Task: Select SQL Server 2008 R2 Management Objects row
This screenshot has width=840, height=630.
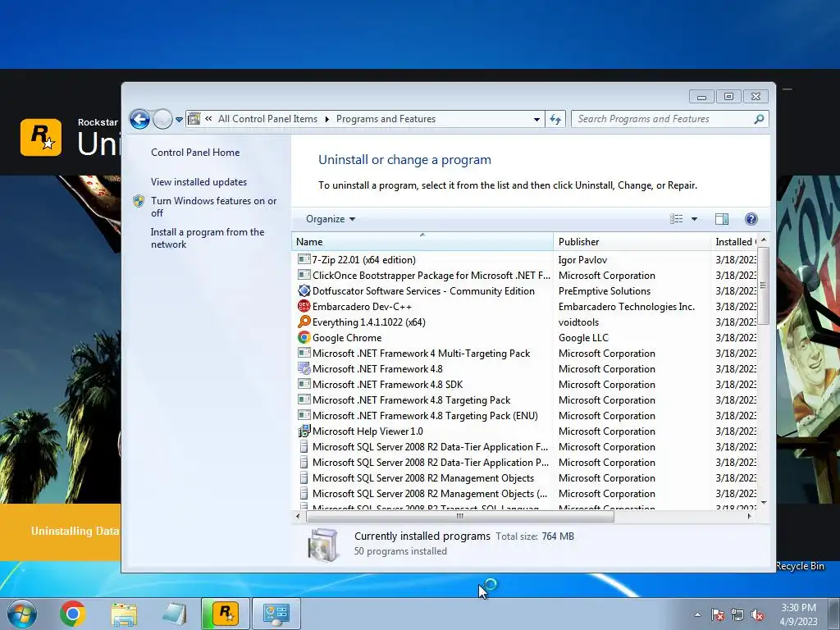Action: tap(525, 478)
